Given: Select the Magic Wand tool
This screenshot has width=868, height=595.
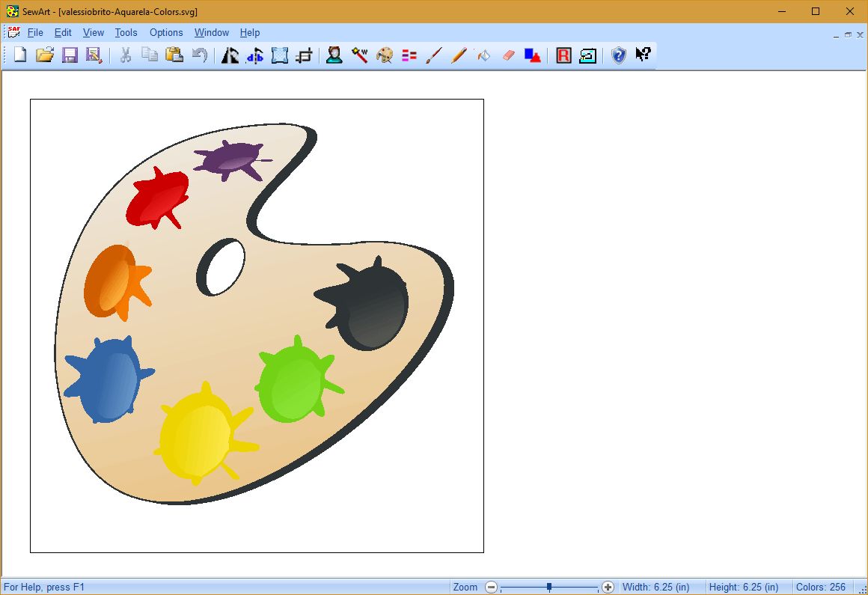Looking at the screenshot, I should point(360,55).
